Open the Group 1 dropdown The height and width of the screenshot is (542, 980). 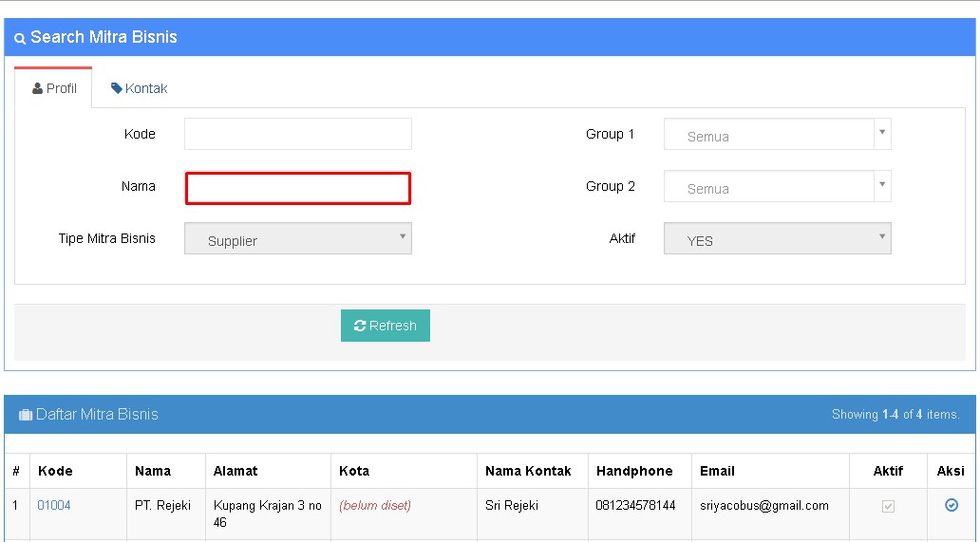pyautogui.click(x=777, y=135)
